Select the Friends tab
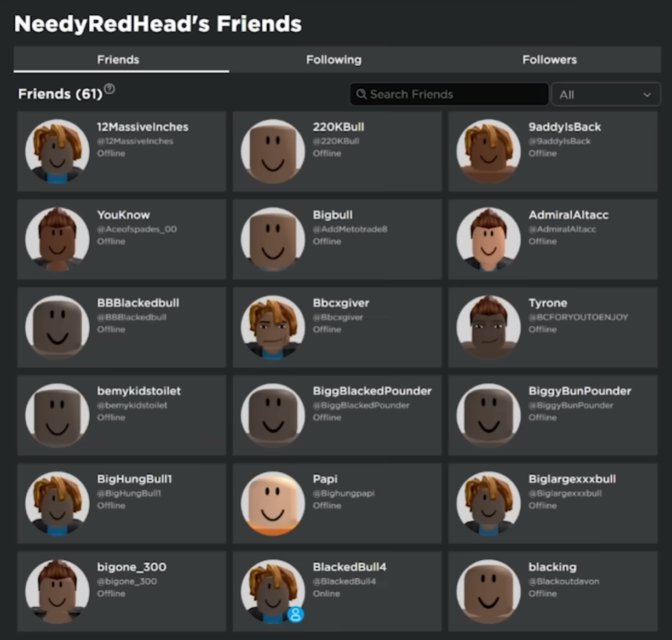Viewport: 672px width, 640px height. (118, 60)
